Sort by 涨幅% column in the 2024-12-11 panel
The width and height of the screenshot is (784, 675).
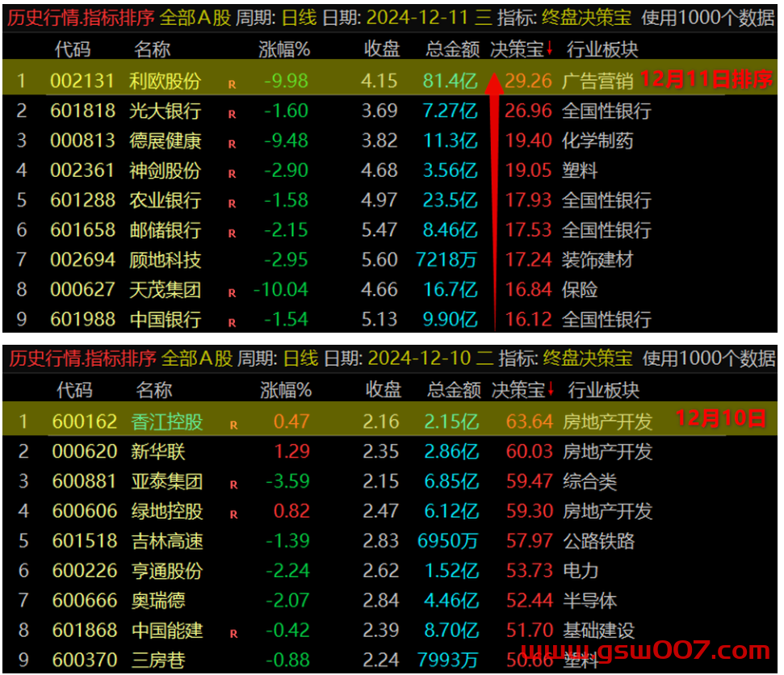coord(284,49)
